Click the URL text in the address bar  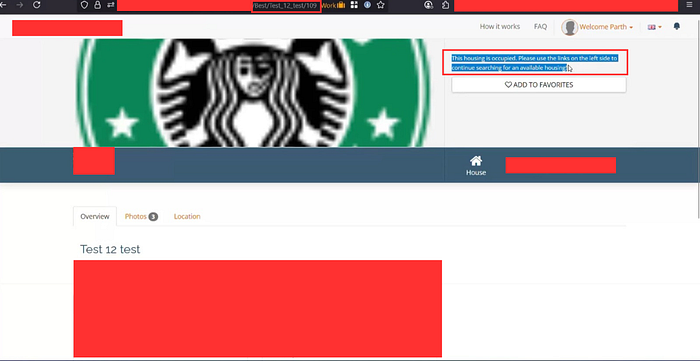[x=286, y=5]
